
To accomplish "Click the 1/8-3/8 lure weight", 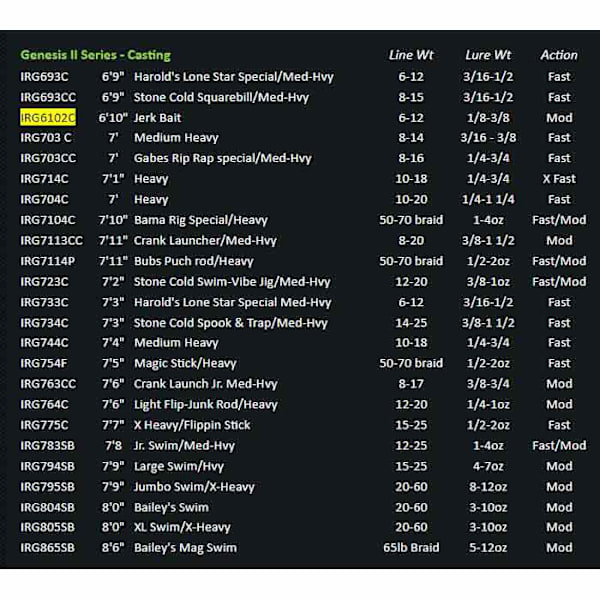I will pyautogui.click(x=488, y=117).
